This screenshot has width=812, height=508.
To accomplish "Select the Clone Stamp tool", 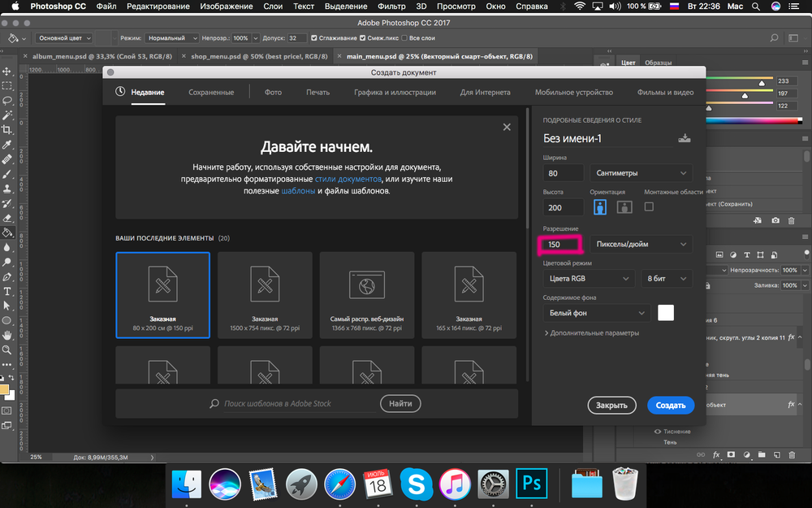I will (x=7, y=189).
